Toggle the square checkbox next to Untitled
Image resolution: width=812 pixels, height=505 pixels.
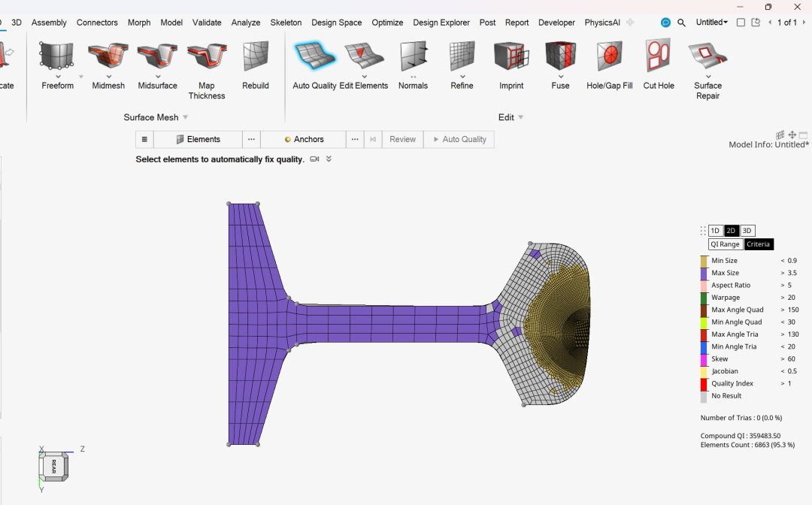[741, 23]
